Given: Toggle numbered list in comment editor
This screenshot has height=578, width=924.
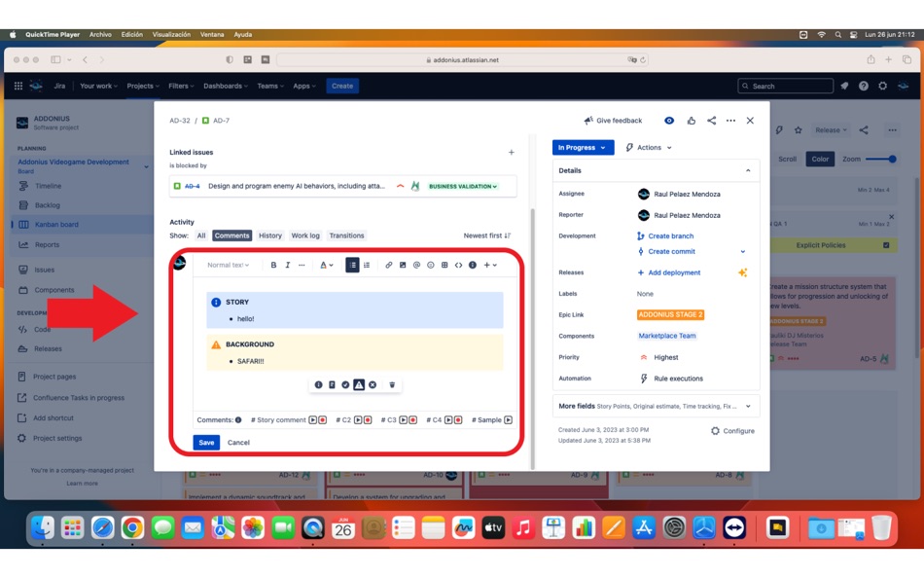Looking at the screenshot, I should click(367, 266).
